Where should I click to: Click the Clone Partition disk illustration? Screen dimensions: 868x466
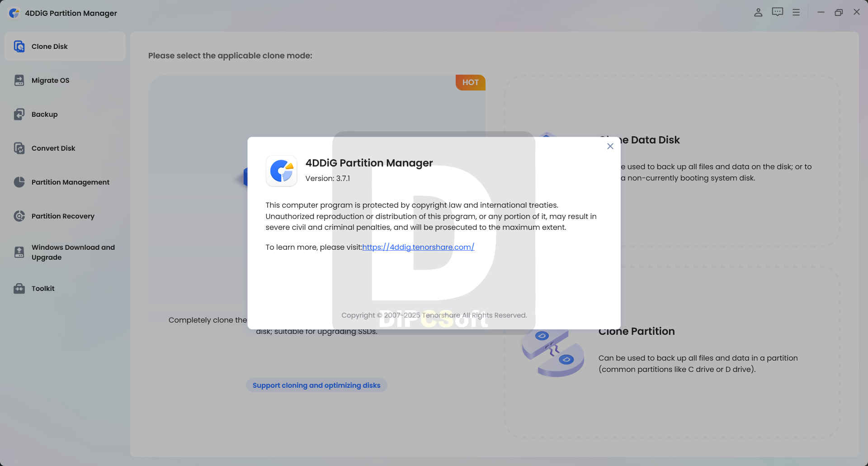click(x=552, y=353)
